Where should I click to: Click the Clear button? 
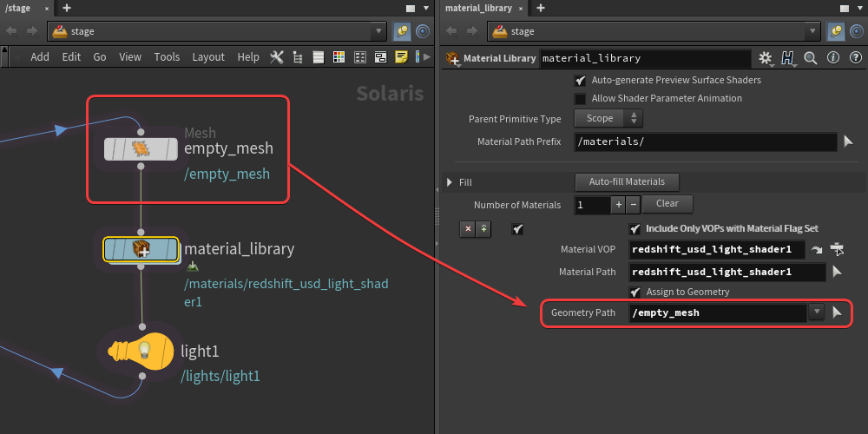pyautogui.click(x=667, y=204)
